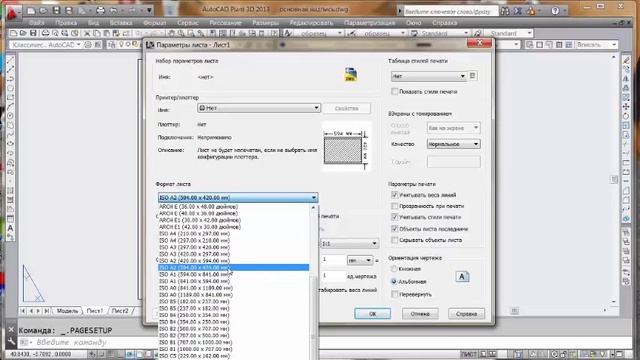
Task: Open the Файл menu
Action: click(37, 23)
